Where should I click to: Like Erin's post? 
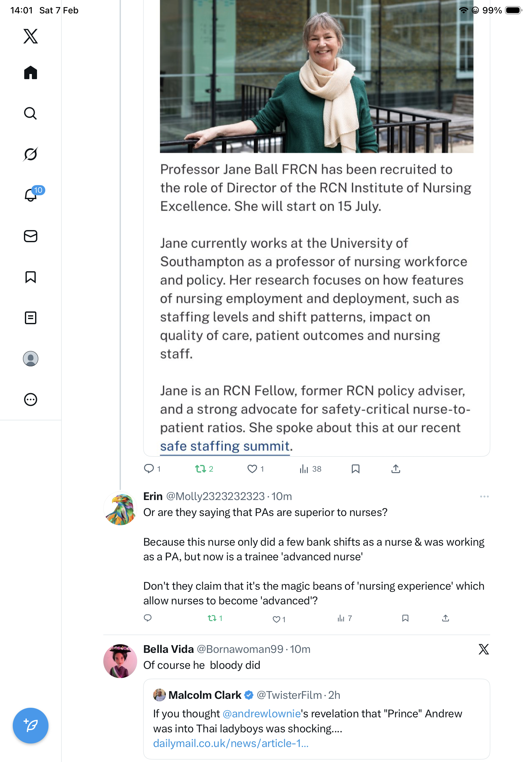(279, 619)
